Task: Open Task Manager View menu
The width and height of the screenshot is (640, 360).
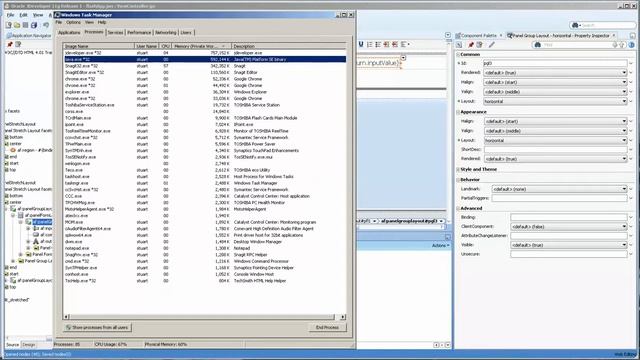Action: point(89,22)
